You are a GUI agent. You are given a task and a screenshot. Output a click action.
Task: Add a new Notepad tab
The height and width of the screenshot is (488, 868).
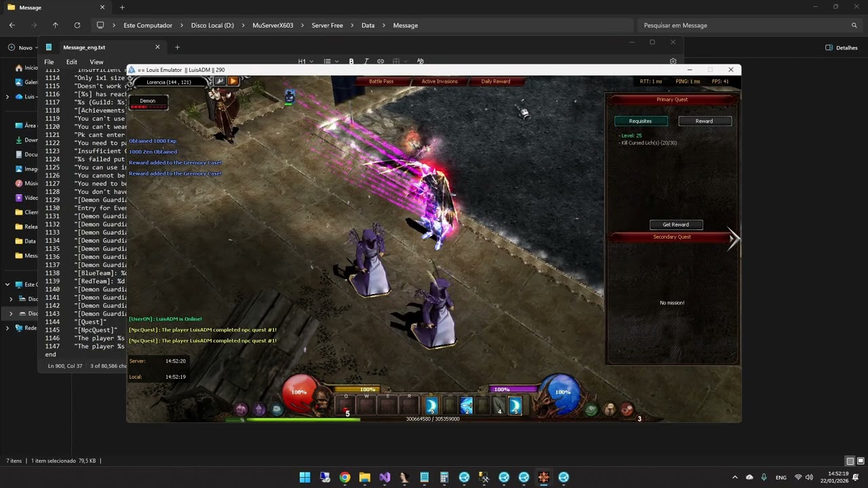pos(177,47)
